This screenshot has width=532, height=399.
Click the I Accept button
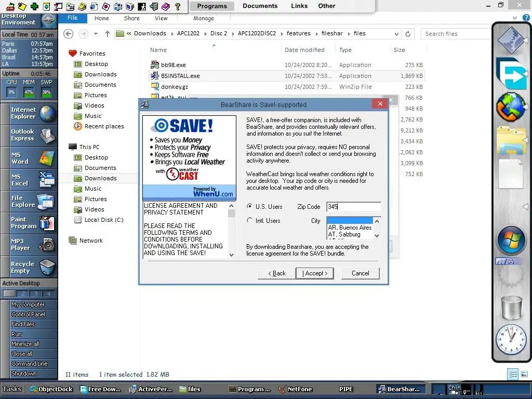(314, 273)
